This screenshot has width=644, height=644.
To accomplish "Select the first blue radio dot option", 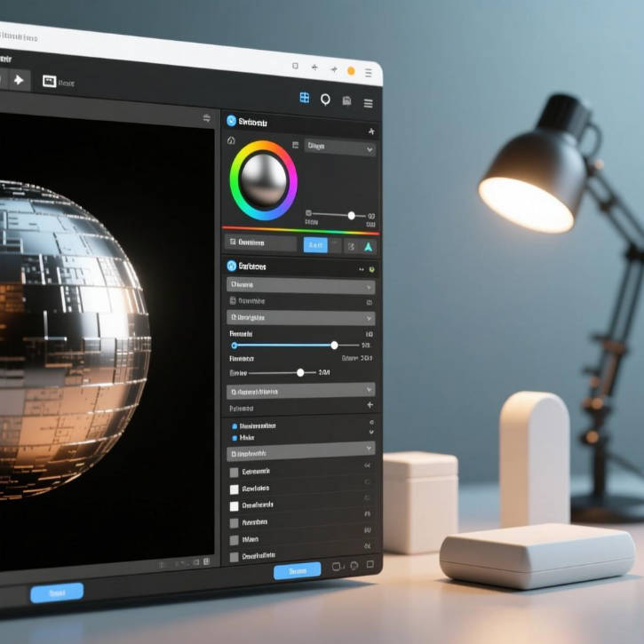I will pos(235,427).
